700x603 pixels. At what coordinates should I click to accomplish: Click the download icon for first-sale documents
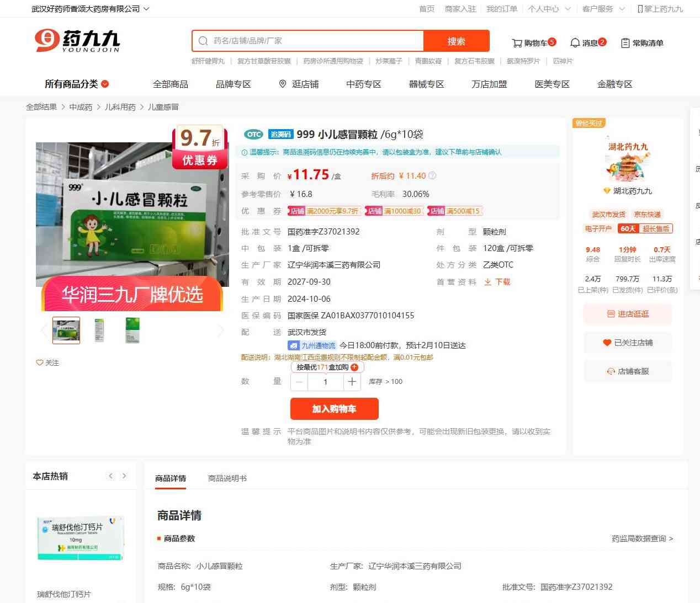(x=487, y=282)
